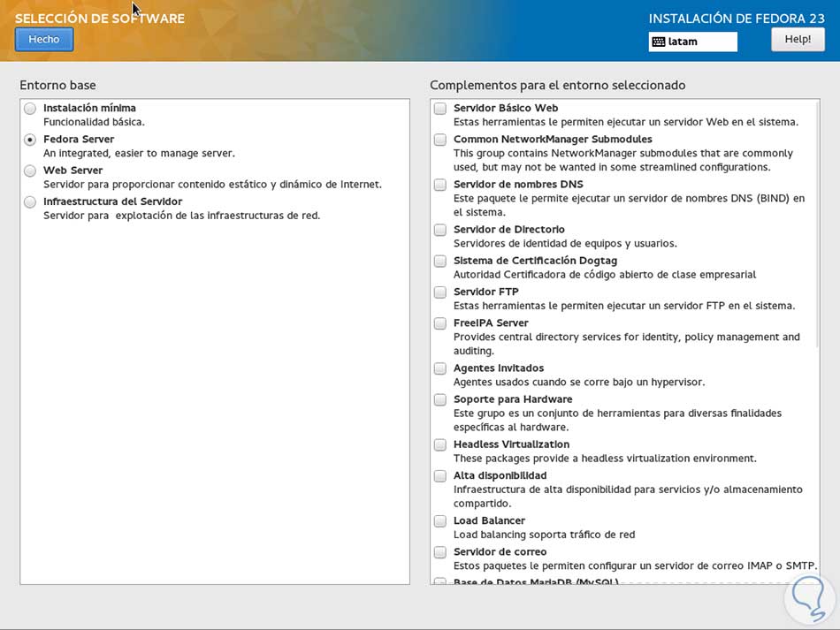Click 'Common NetworkManager Submodules' label text
The height and width of the screenshot is (630, 840).
point(553,140)
